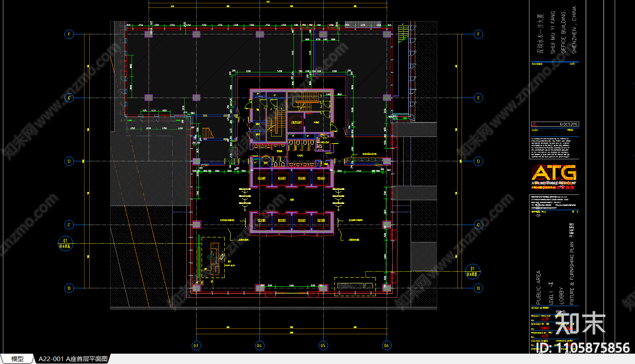Select grid bubble C on right side
Screen dimensions: 635x364
tap(479, 225)
